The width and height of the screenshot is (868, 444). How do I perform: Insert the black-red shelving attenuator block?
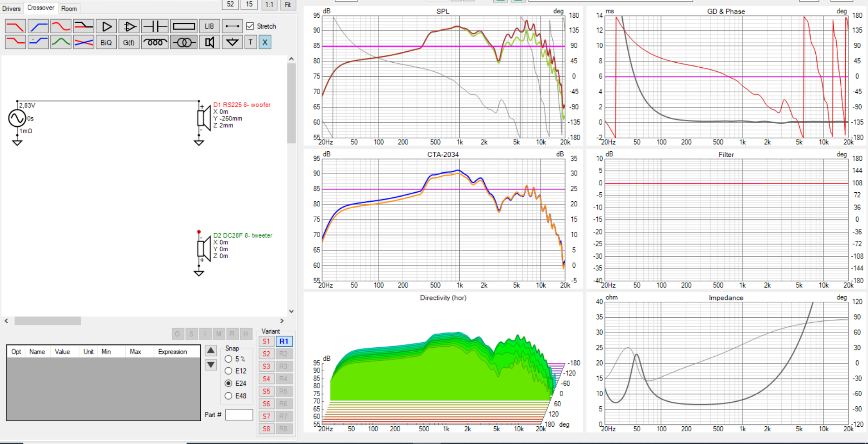tap(84, 26)
